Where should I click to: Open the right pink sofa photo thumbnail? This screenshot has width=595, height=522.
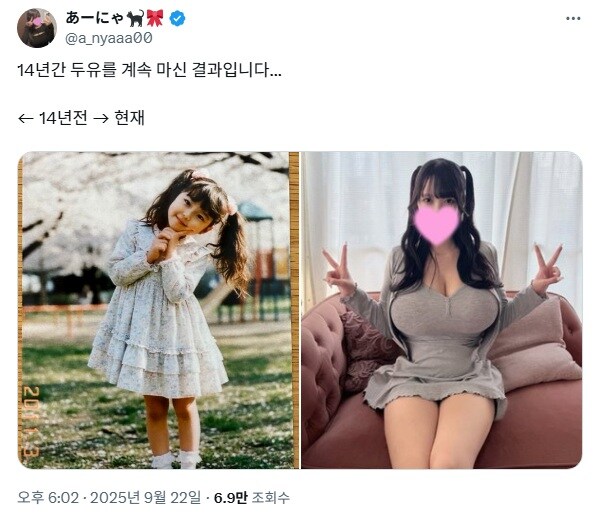pos(442,310)
